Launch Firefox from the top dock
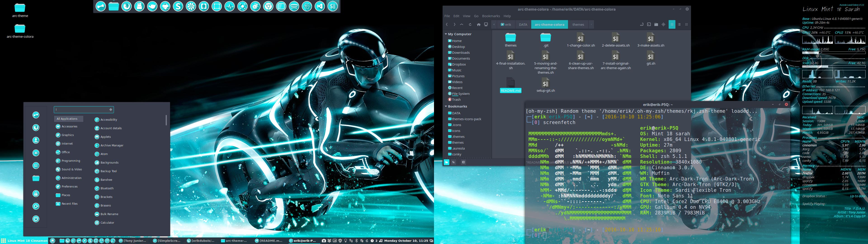868x244 pixels. 126,6
